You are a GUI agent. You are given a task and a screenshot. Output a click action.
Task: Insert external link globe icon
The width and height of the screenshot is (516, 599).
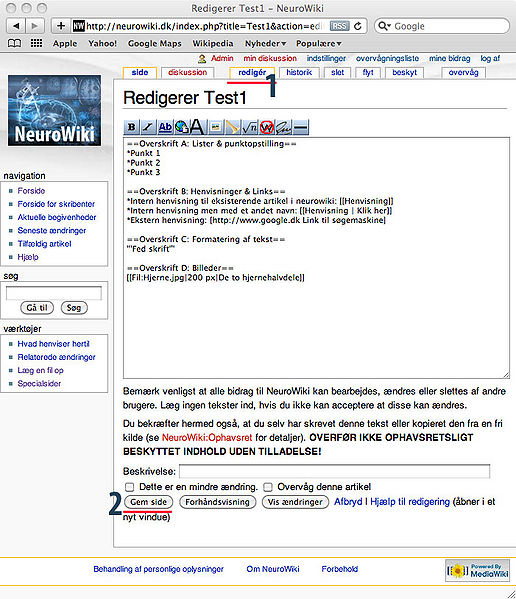[x=182, y=127]
